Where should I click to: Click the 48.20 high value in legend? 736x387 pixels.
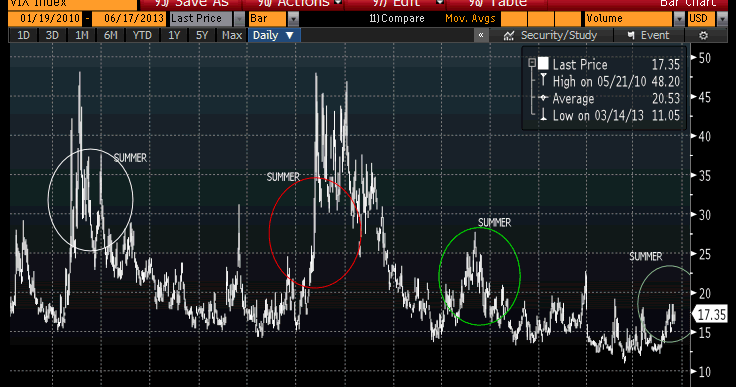pyautogui.click(x=666, y=81)
